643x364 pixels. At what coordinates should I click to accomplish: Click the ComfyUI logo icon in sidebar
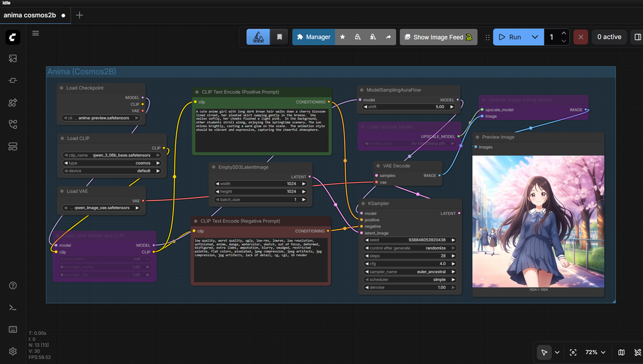(13, 37)
